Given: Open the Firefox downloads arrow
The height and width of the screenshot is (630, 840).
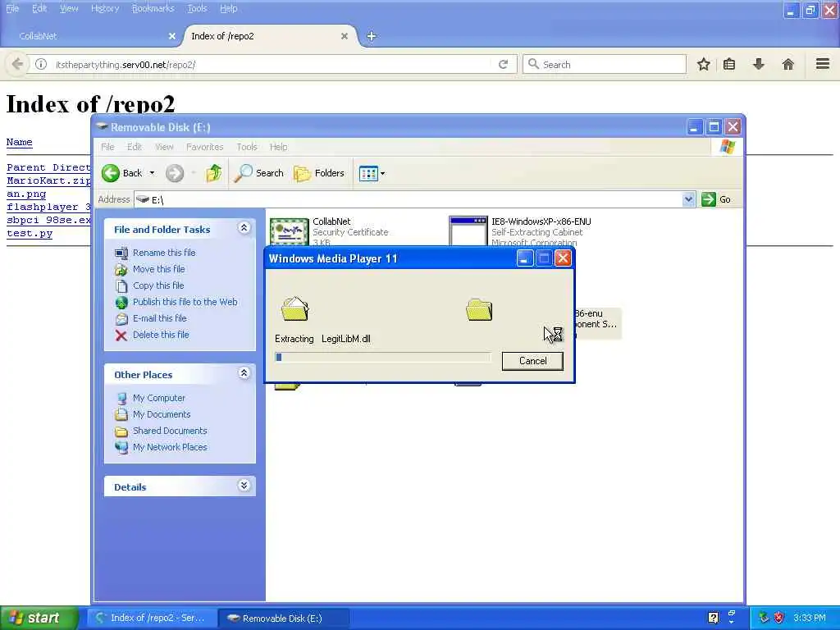Looking at the screenshot, I should 759,64.
